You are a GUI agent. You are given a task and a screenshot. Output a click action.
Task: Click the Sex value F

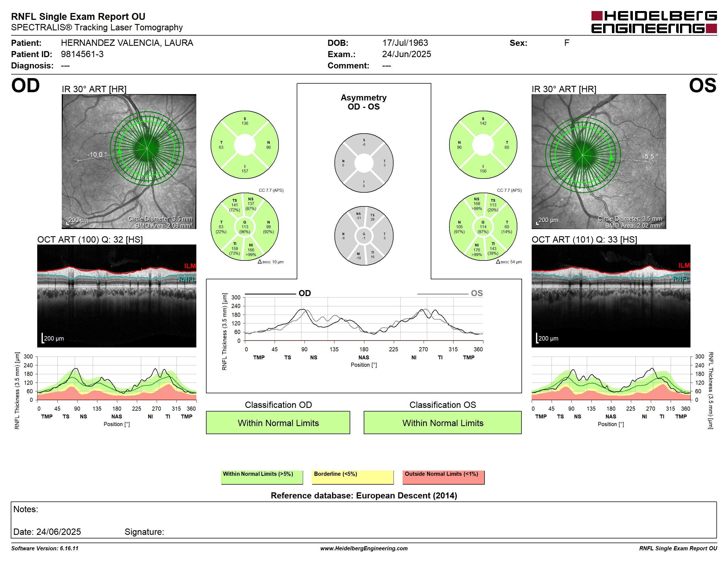coord(567,43)
